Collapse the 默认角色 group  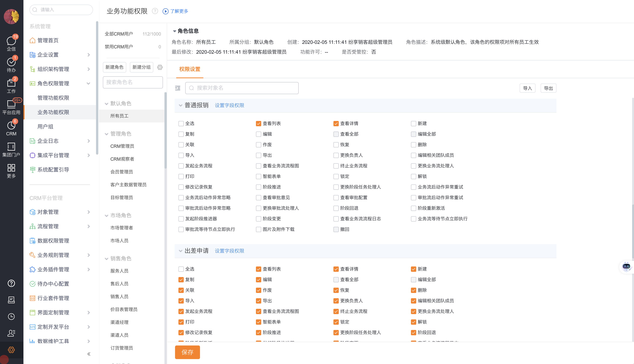point(106,104)
